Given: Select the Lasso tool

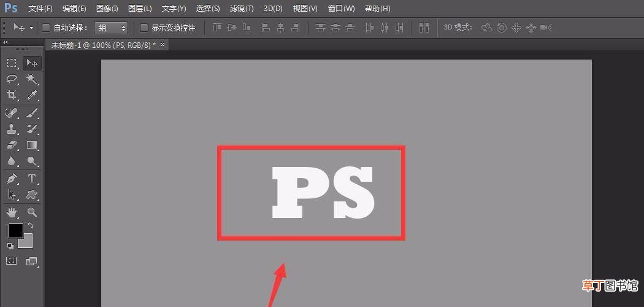Looking at the screenshot, I should (12, 79).
